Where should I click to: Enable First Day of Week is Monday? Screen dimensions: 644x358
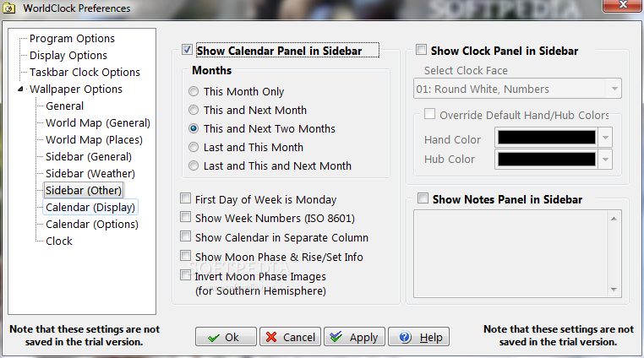point(186,198)
